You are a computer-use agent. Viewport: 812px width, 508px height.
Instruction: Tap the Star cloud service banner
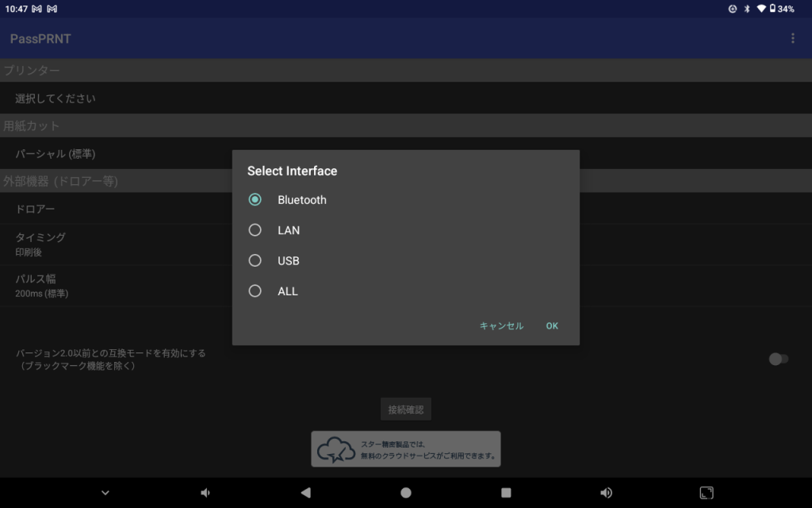click(405, 449)
